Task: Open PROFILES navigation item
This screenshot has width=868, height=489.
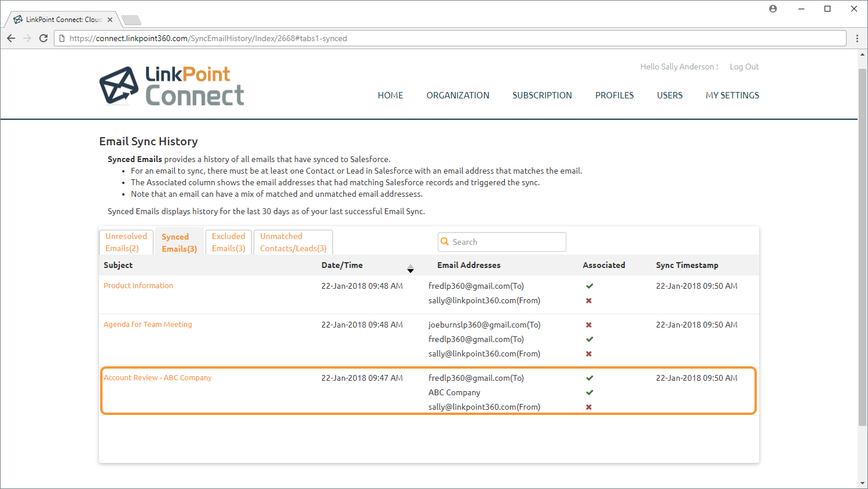Action: click(x=614, y=95)
